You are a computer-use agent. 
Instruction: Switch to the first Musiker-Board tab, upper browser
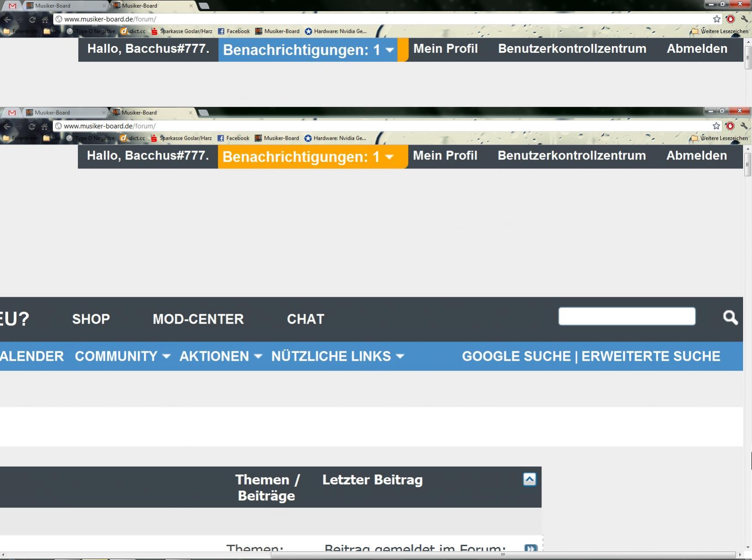click(65, 6)
